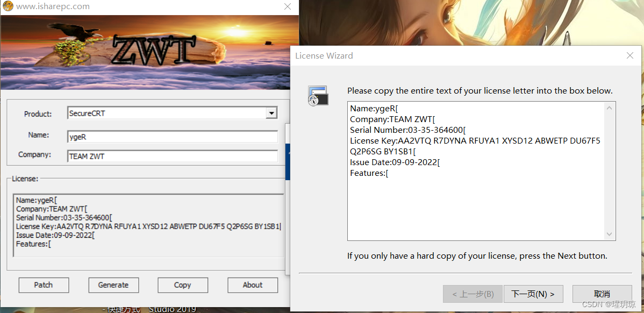Click the Studio 2019 desktop shortcut label
This screenshot has width=644, height=313.
[173, 309]
